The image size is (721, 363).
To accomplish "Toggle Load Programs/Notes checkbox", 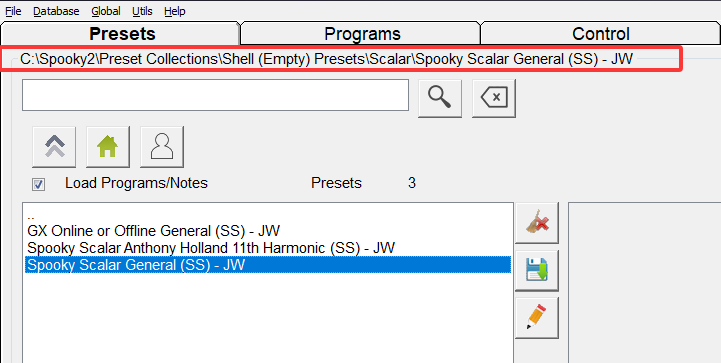I will [x=39, y=184].
